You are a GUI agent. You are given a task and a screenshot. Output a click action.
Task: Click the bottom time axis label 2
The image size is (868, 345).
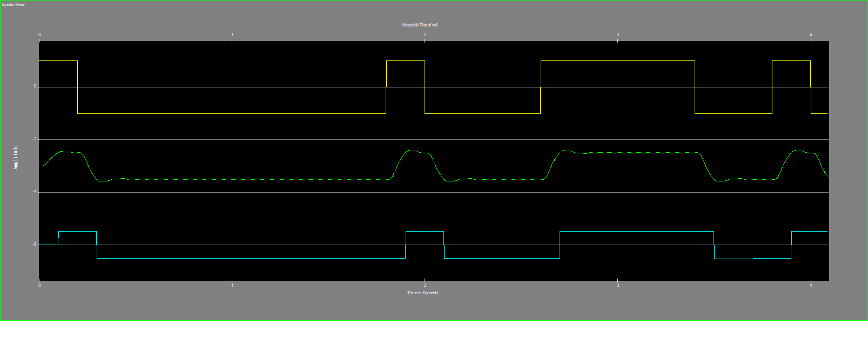click(x=425, y=285)
